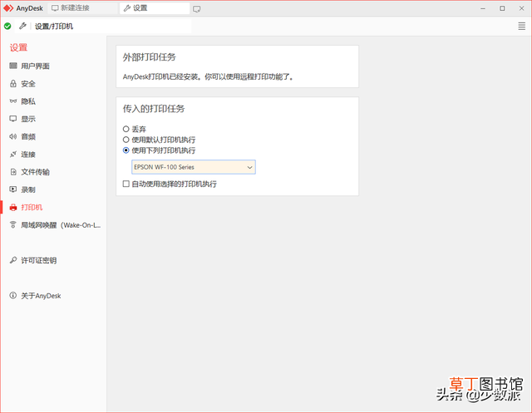Viewport: 532px width, 413px height.
Task: Open 关于AnyDesk page
Action: 53,295
